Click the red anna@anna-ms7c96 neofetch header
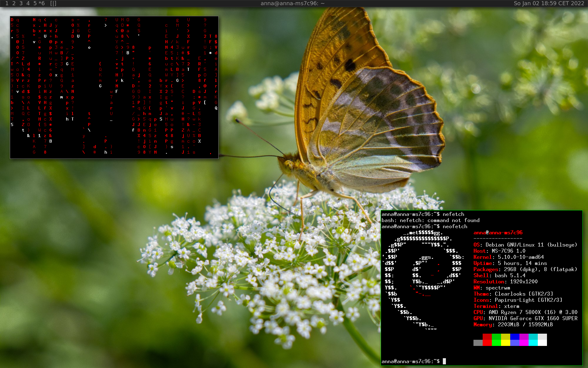Screen dimensions: 588x368 498,232
